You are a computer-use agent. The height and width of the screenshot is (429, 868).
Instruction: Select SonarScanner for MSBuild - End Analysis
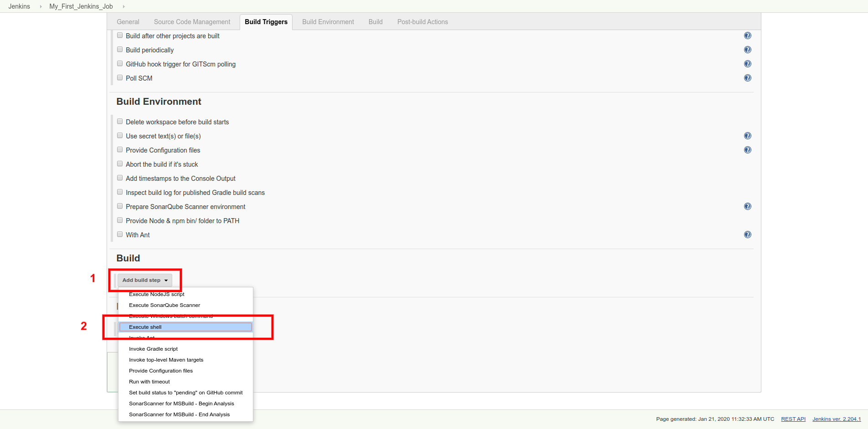pos(185,414)
